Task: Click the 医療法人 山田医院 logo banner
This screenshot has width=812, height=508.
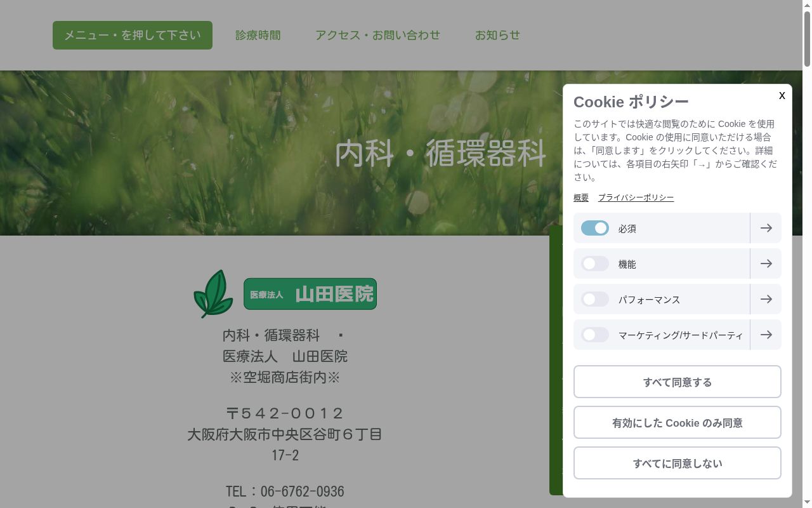Action: tap(310, 294)
